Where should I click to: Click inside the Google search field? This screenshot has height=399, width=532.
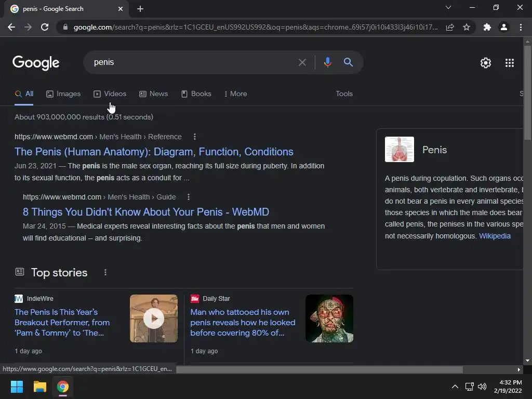click(193, 62)
